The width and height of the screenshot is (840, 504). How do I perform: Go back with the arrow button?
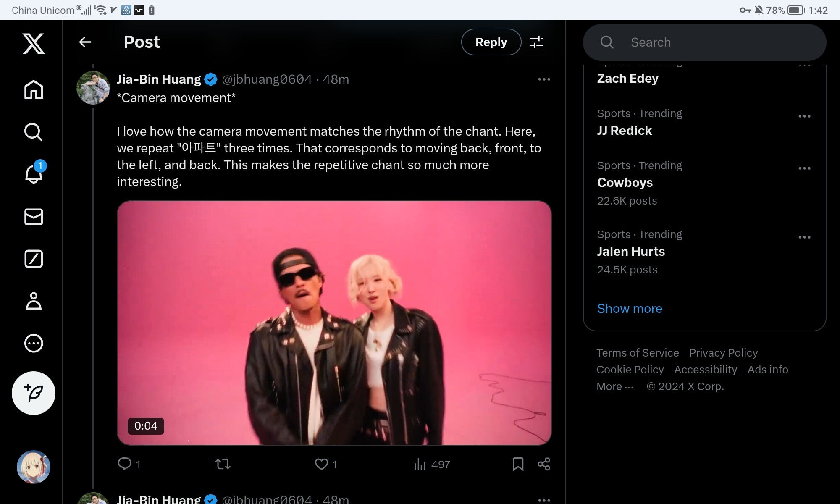pyautogui.click(x=85, y=42)
